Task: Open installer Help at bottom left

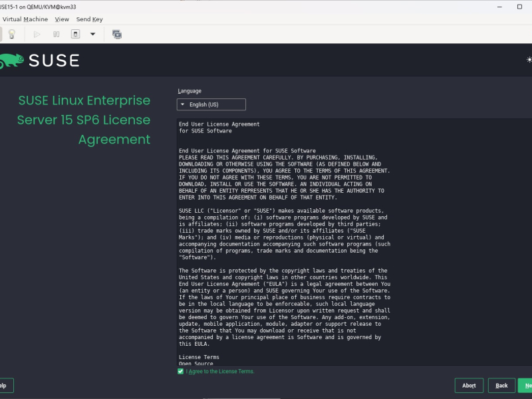Action: click(x=6, y=386)
